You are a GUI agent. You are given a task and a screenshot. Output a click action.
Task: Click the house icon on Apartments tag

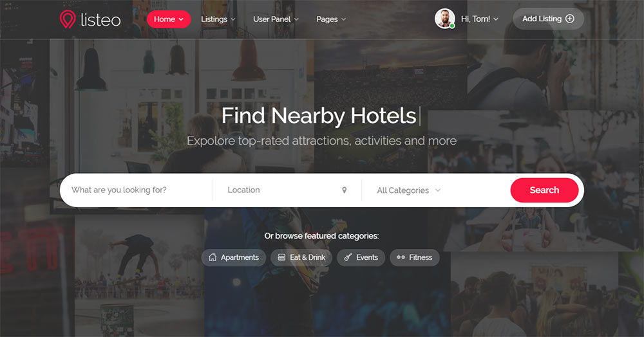213,257
